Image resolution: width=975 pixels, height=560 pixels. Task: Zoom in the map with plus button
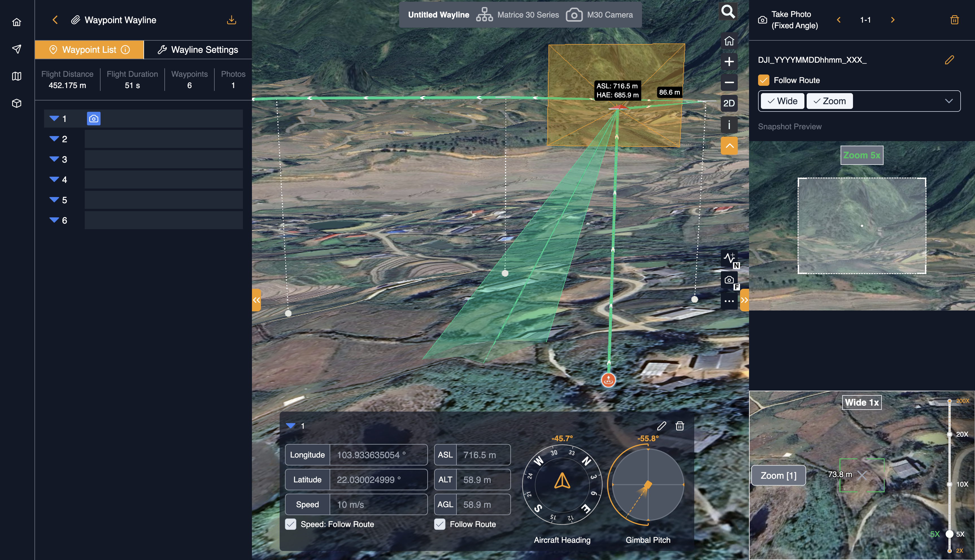pyautogui.click(x=729, y=62)
